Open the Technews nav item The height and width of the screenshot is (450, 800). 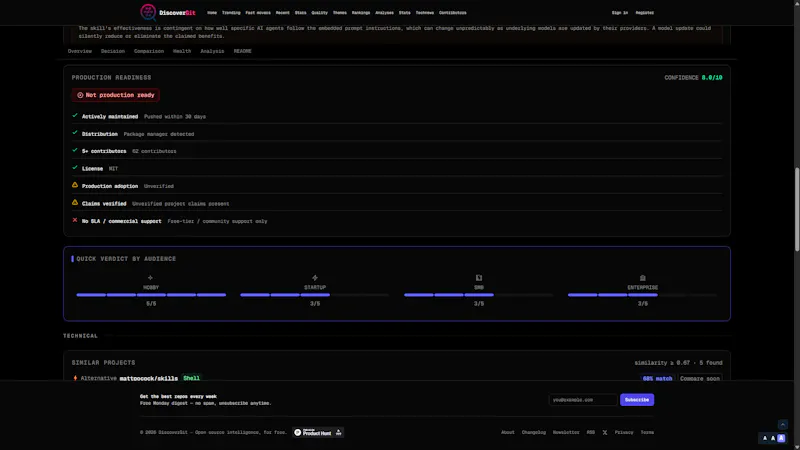pyautogui.click(x=424, y=13)
